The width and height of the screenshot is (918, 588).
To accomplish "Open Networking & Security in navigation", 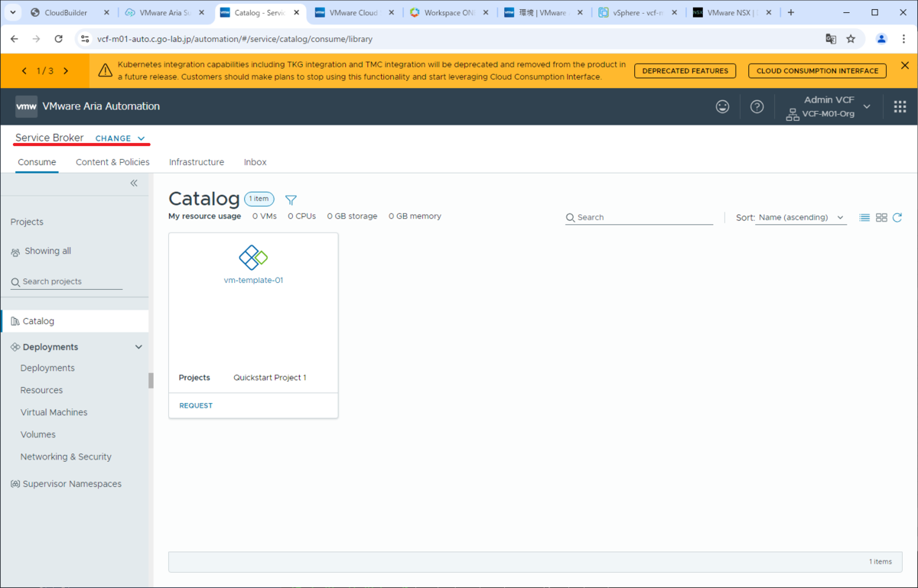I will 66,456.
